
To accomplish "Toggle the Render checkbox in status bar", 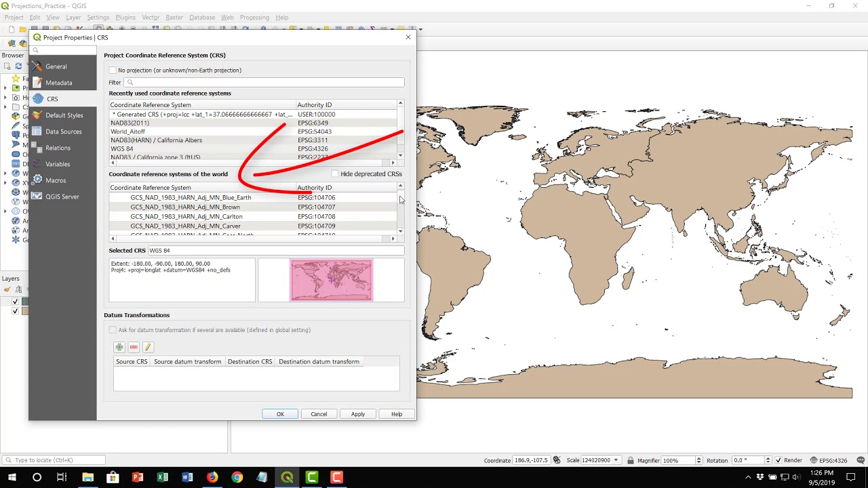I will point(778,460).
